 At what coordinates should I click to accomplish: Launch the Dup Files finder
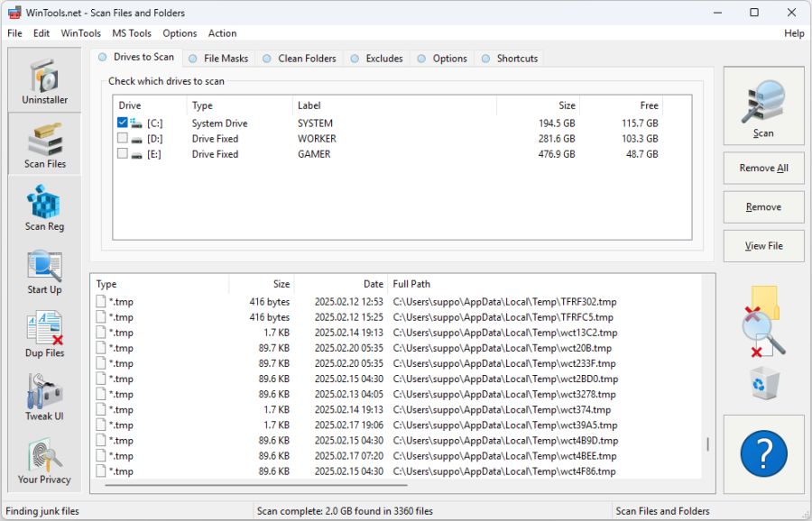pos(43,334)
